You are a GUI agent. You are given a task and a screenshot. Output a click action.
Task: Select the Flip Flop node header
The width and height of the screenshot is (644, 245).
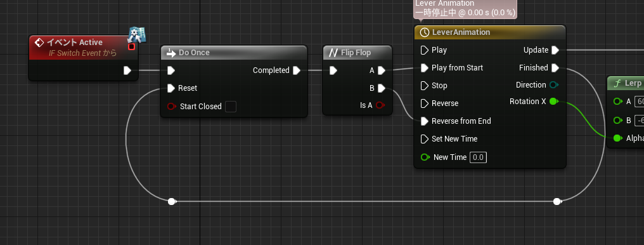[357, 53]
